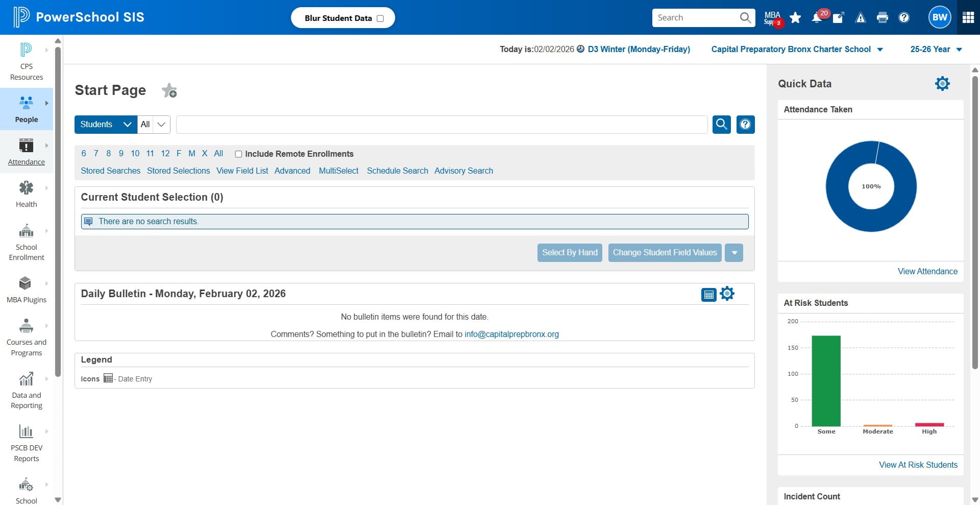The width and height of the screenshot is (980, 505).
Task: Click the View At Risk Students link
Action: (x=918, y=465)
